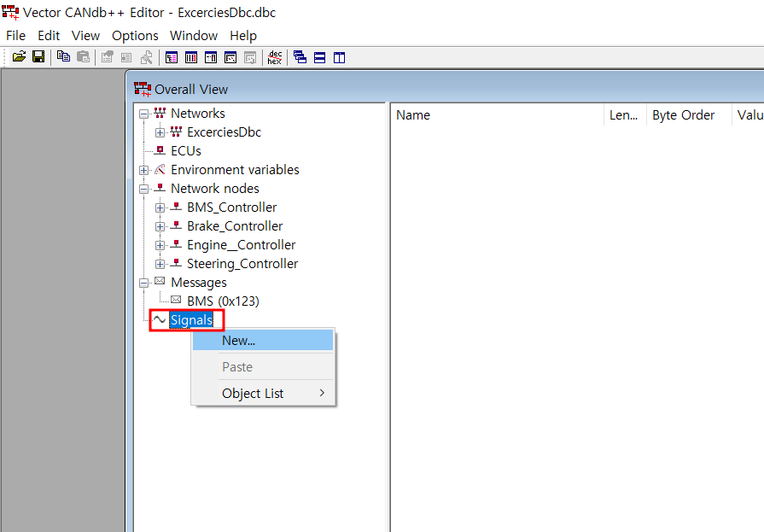Viewport: 764px width, 532px height.
Task: Select Network nodes tree item
Action: (x=215, y=188)
